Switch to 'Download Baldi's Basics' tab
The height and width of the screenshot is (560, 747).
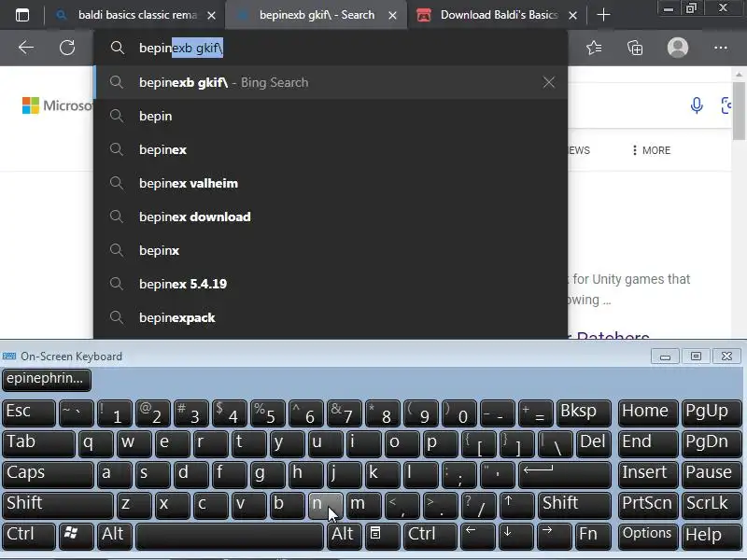tap(496, 15)
